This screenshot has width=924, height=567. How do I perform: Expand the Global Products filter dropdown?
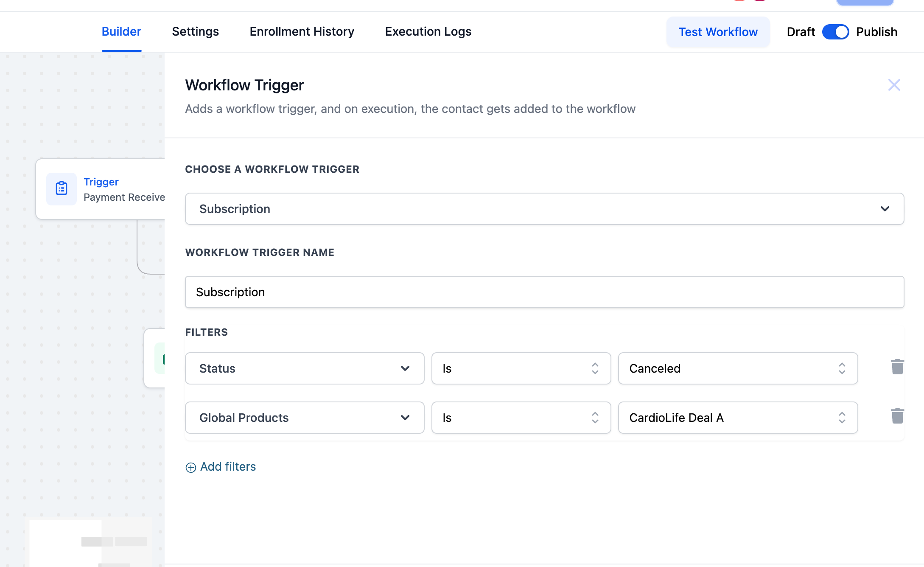305,418
